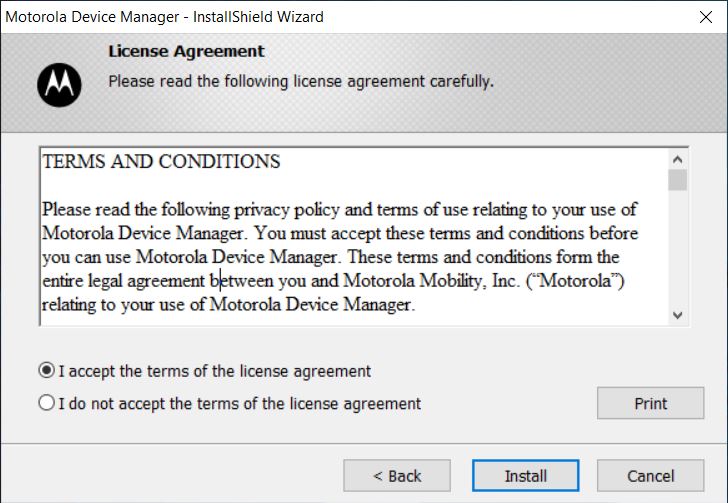The height and width of the screenshot is (503, 728).
Task: Click the license text scroll-up arrow
Action: click(677, 160)
